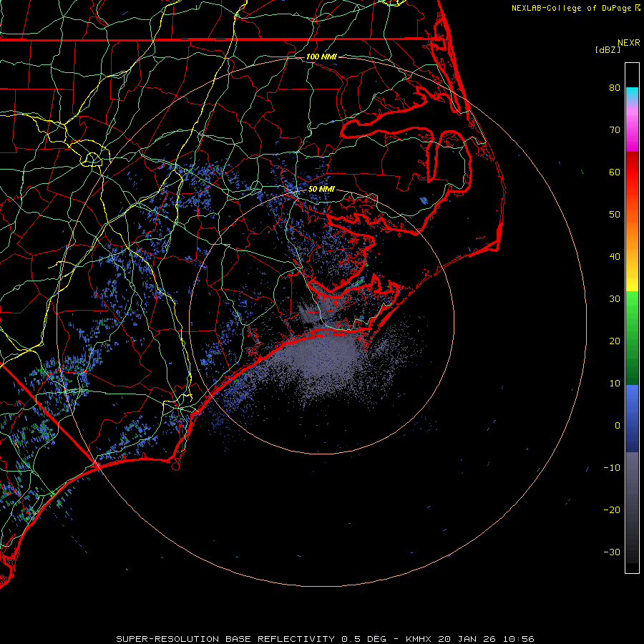
Task: Click the 40 dBZ scale value
Action: (615, 257)
